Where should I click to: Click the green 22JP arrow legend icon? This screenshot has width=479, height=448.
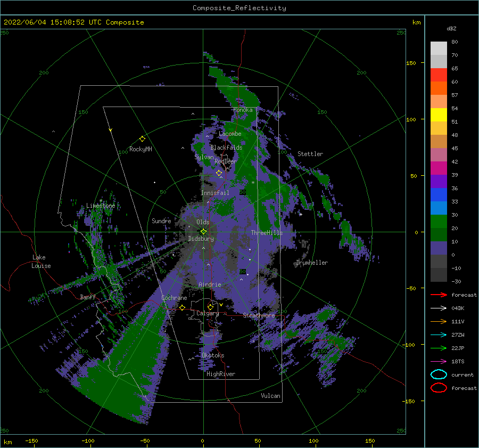pos(439,348)
